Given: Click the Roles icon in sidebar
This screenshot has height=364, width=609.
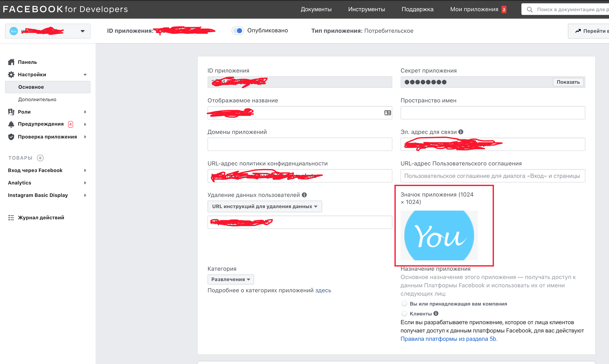Looking at the screenshot, I should pos(11,112).
